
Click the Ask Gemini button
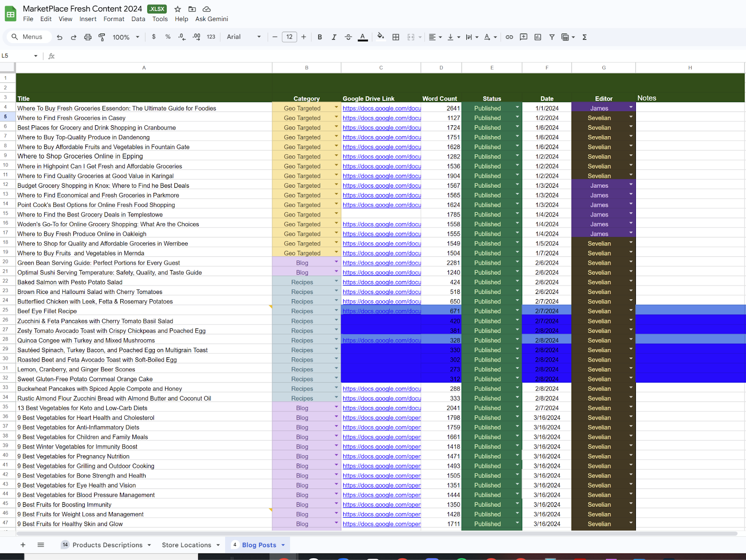coord(211,19)
